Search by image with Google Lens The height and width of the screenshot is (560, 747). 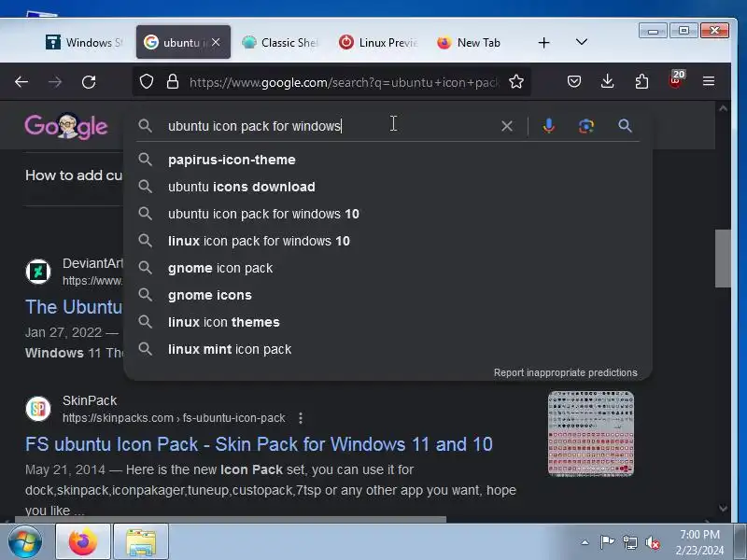[586, 126]
